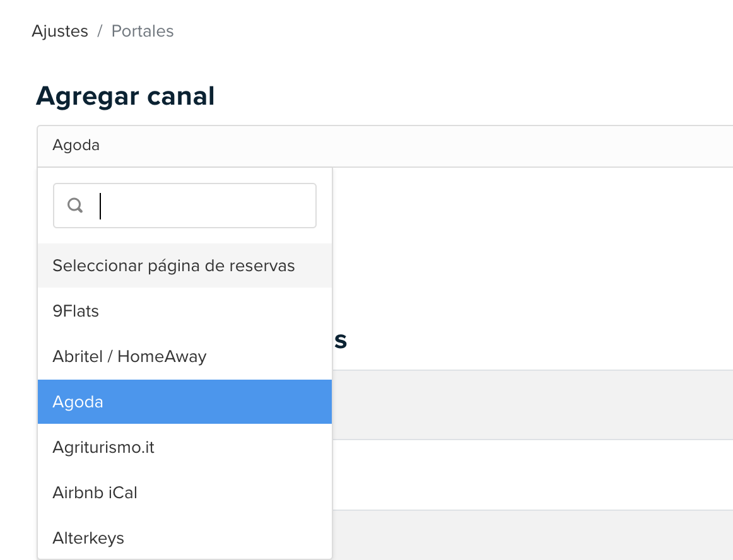Reset to Seleccionar página de reservas placeholder

point(185,265)
